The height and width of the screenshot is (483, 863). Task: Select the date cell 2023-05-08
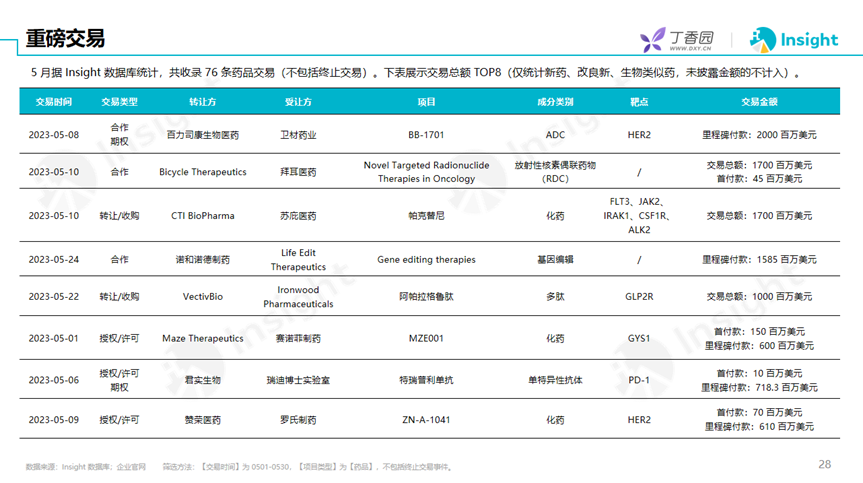click(x=54, y=135)
